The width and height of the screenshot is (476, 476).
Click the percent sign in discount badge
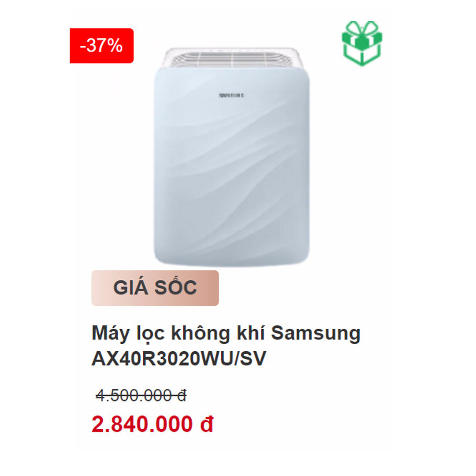coord(115,46)
